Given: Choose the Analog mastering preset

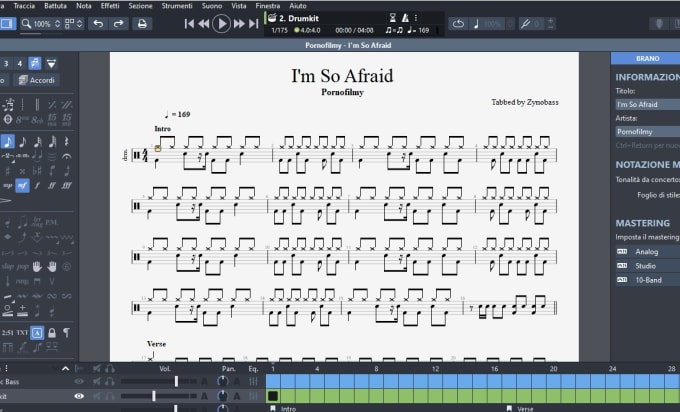Looking at the screenshot, I should tap(648, 252).
